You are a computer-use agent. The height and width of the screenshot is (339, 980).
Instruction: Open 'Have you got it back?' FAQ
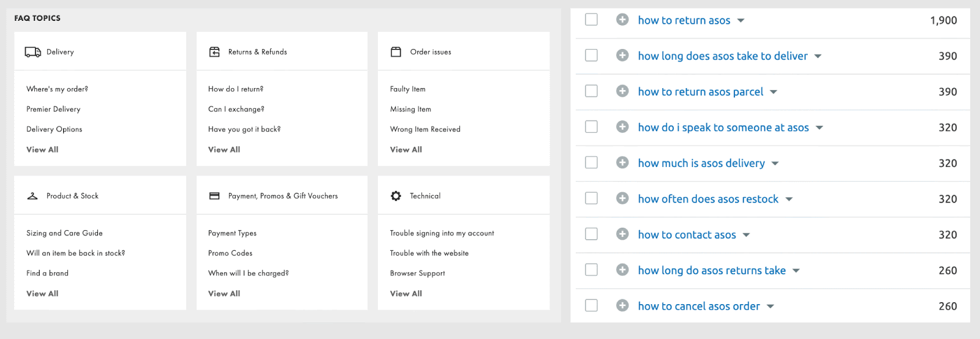244,129
